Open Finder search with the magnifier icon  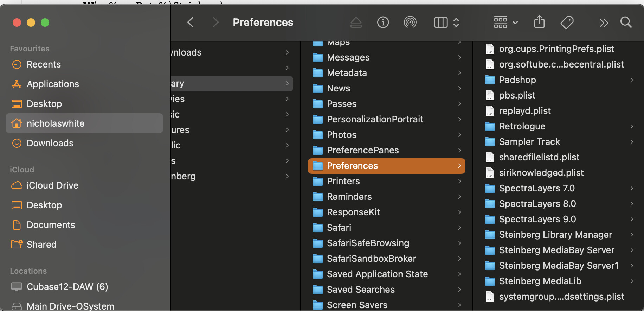626,23
